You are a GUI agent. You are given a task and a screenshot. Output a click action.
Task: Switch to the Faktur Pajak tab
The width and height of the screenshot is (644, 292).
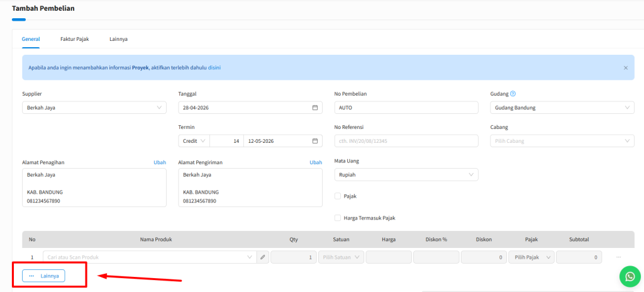tap(74, 39)
